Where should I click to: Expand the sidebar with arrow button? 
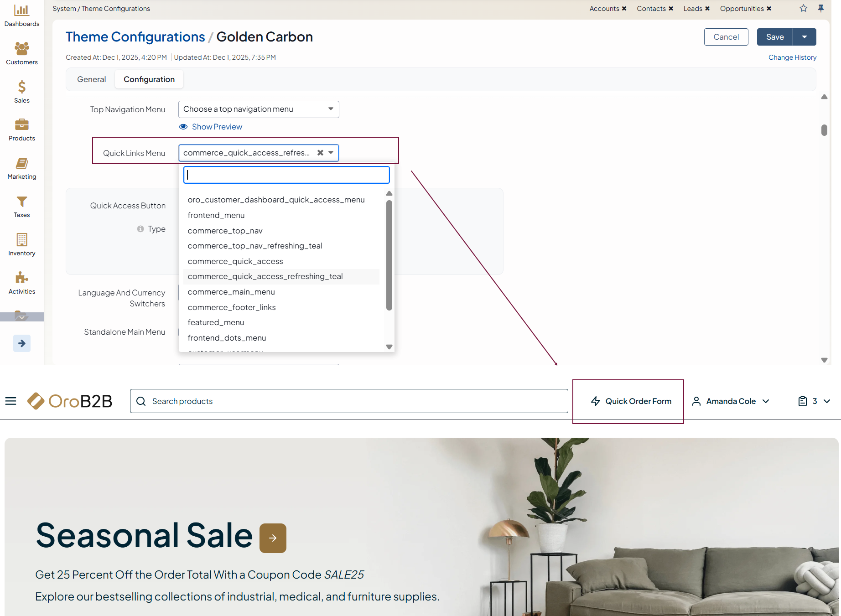[x=22, y=343]
